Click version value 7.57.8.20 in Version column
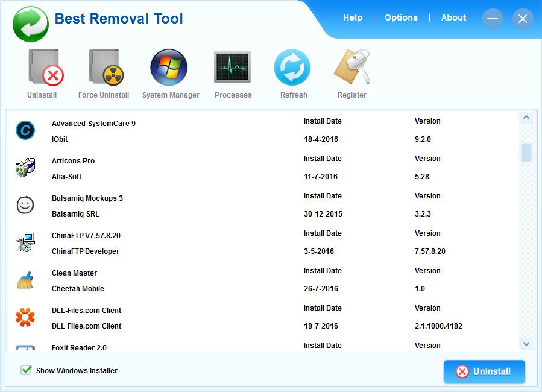This screenshot has height=392, width=542. pyautogui.click(x=430, y=251)
